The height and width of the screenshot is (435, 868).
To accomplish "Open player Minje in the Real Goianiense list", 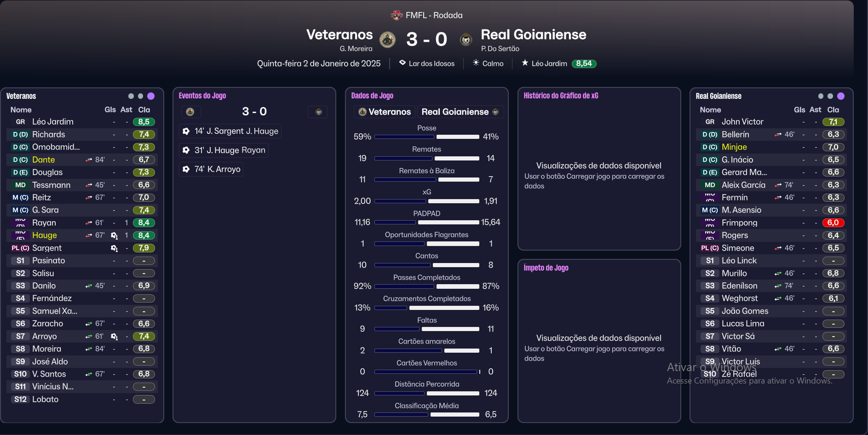I will [734, 147].
